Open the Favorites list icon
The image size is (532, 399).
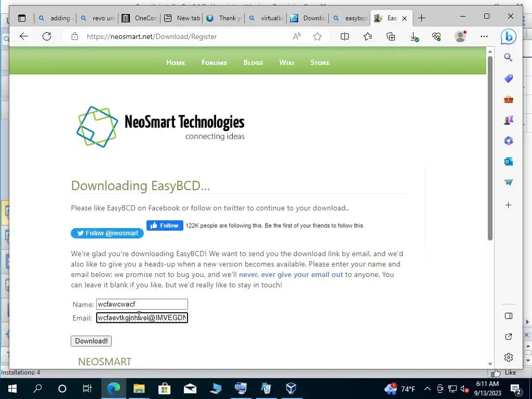click(x=367, y=36)
